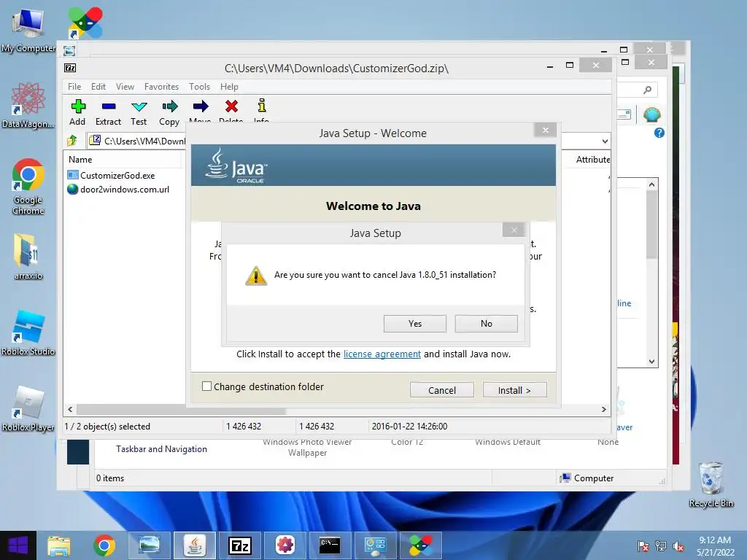Click the Install > button
Image resolution: width=747 pixels, height=560 pixels.
(514, 390)
